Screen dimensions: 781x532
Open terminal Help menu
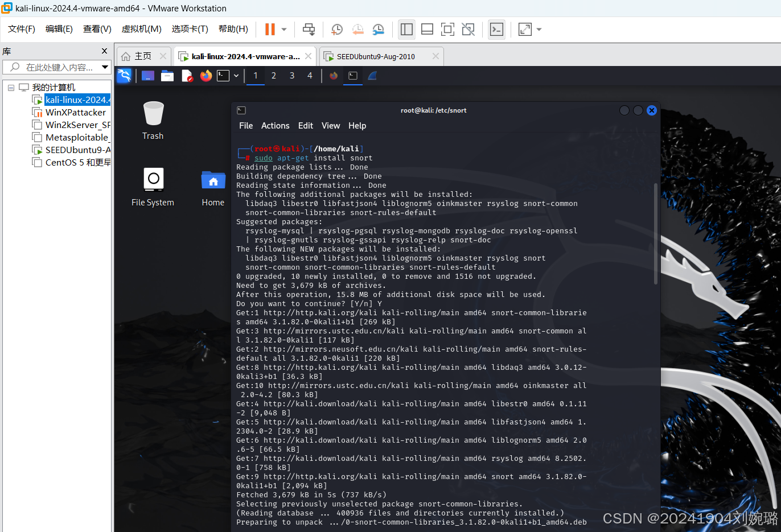tap(357, 126)
